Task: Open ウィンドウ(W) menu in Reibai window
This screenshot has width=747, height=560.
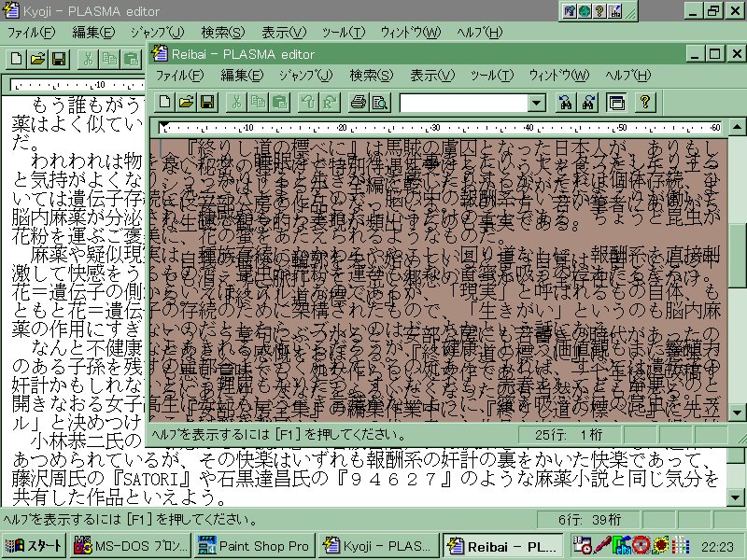Action: pyautogui.click(x=558, y=76)
